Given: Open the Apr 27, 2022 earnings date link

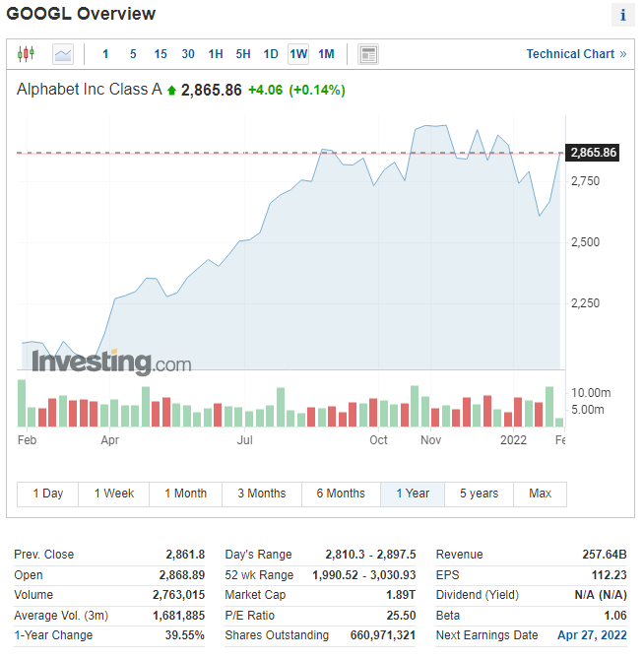Looking at the screenshot, I should (x=592, y=635).
